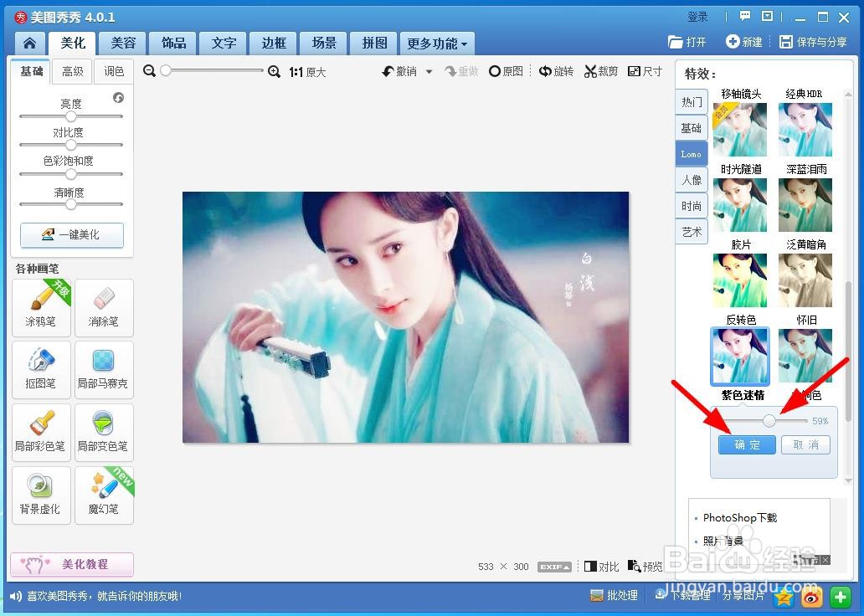Select the 局部变色笔 color change brush

point(104,433)
